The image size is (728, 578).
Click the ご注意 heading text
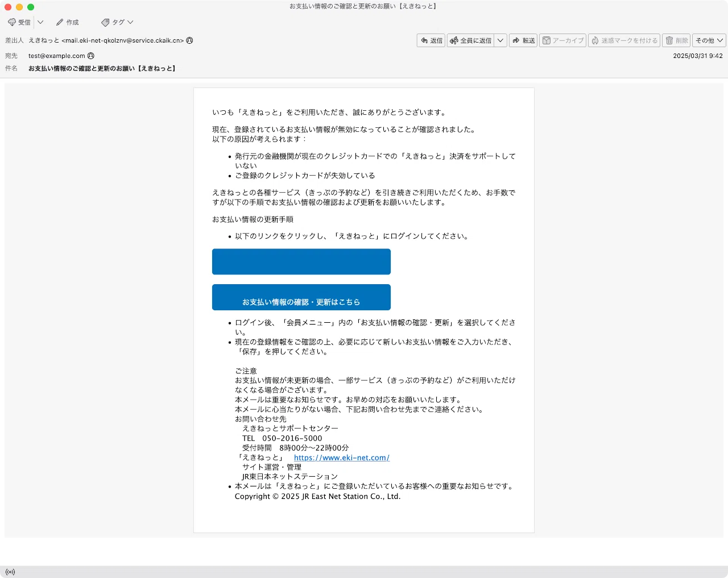(x=246, y=371)
